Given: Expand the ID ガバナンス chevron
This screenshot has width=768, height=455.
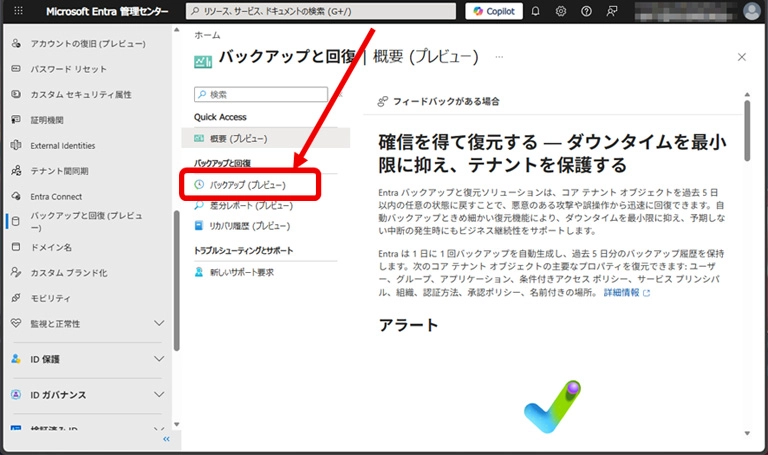Looking at the screenshot, I should click(159, 395).
